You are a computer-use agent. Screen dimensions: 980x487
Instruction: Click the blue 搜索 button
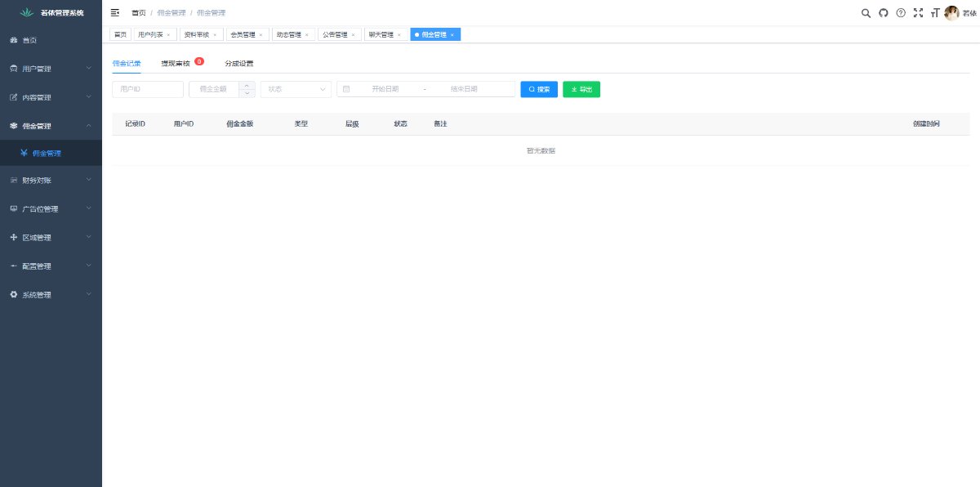coord(539,89)
